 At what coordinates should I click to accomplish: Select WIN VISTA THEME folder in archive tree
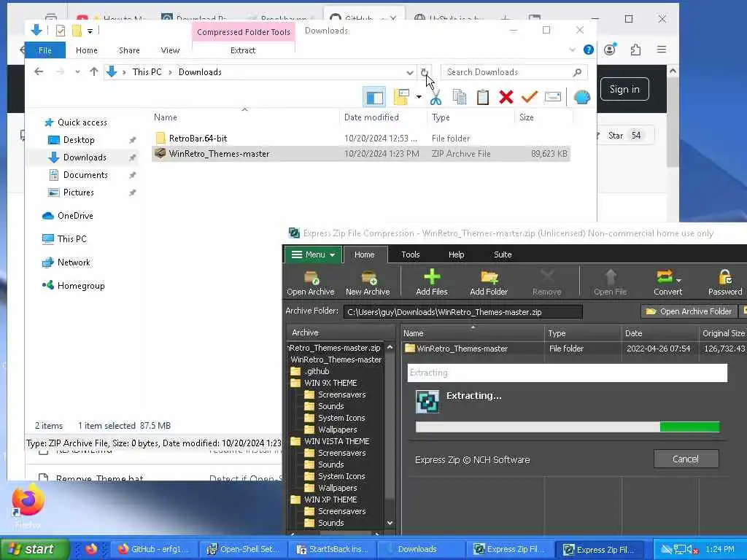(x=336, y=441)
